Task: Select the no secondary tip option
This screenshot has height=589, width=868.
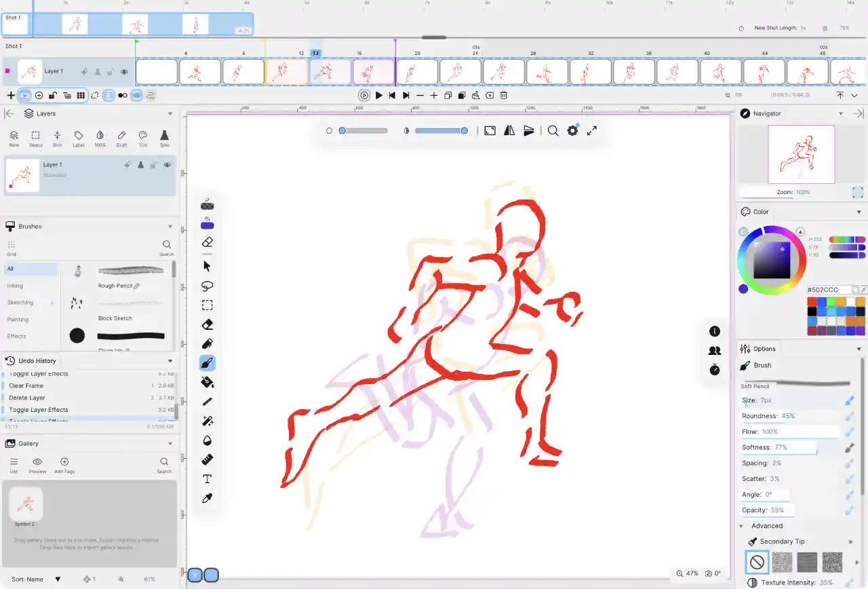Action: pyautogui.click(x=757, y=562)
